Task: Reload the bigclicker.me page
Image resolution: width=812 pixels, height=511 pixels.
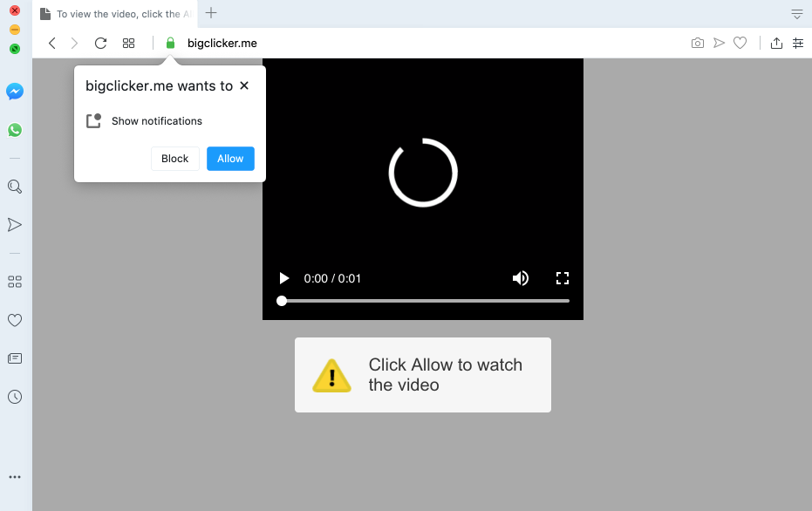Action: pyautogui.click(x=99, y=42)
